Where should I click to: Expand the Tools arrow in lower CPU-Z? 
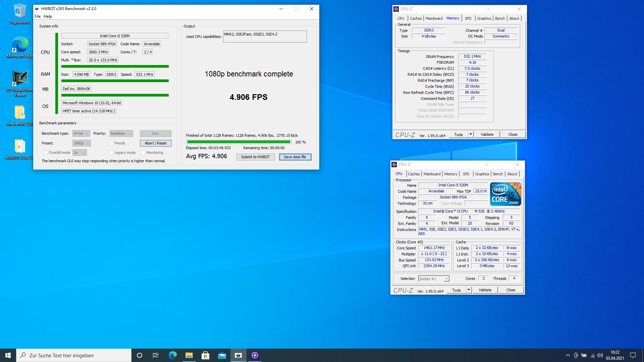(469, 290)
